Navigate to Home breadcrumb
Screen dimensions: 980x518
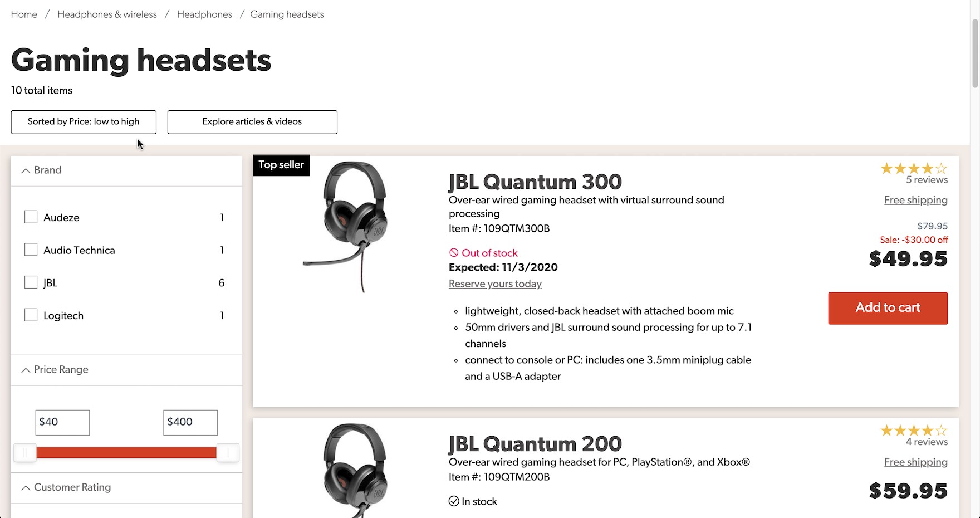tap(24, 14)
